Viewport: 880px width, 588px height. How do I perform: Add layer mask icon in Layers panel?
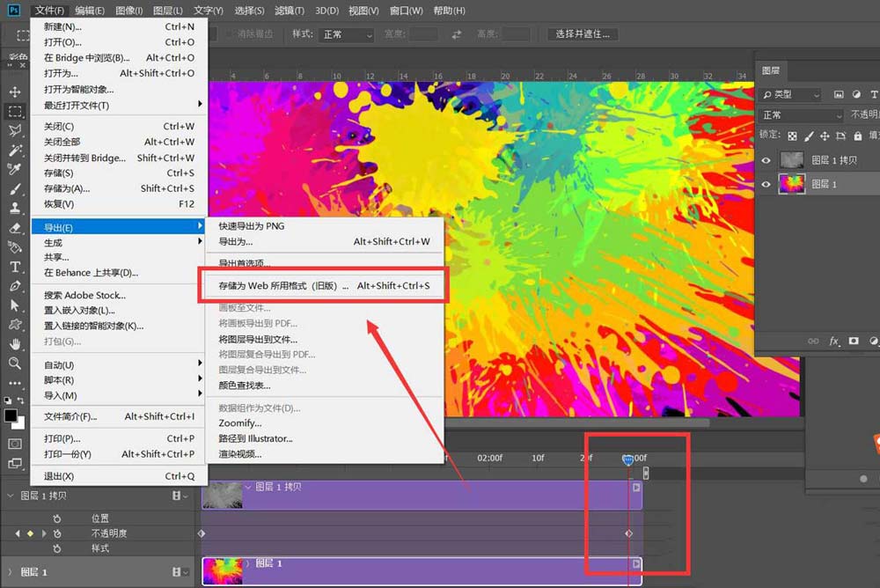coord(854,341)
